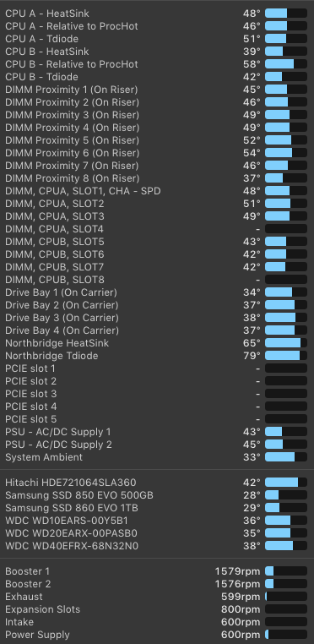Click the Expansion Slots fan row
Viewport: 314px width, 644px height.
(x=157, y=609)
